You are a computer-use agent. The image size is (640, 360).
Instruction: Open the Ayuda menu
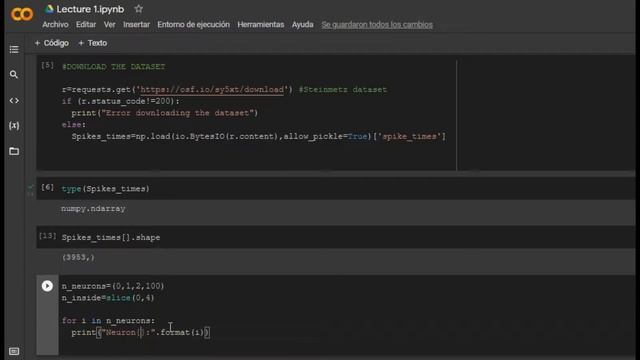302,24
